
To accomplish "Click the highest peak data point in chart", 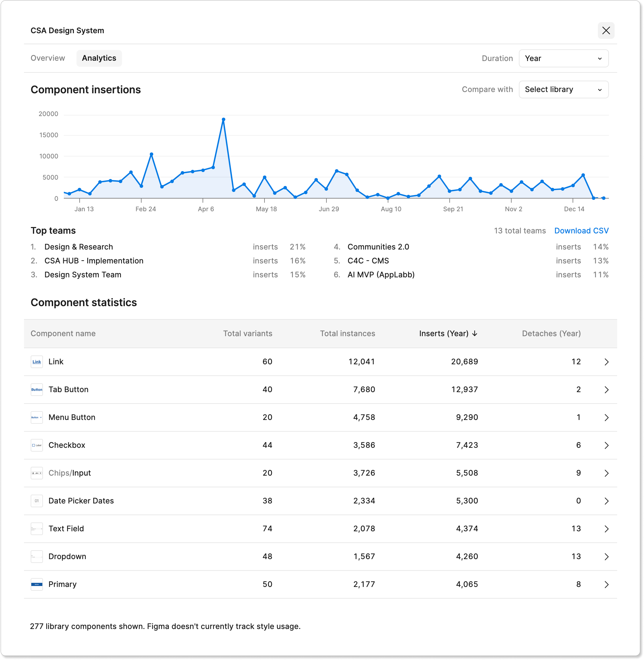I will pyautogui.click(x=223, y=120).
